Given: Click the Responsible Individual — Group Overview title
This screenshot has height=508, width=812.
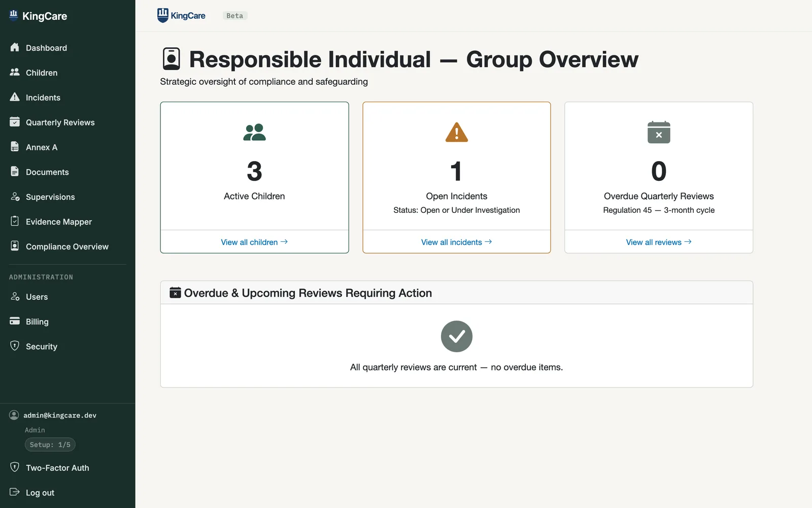Looking at the screenshot, I should tap(414, 59).
